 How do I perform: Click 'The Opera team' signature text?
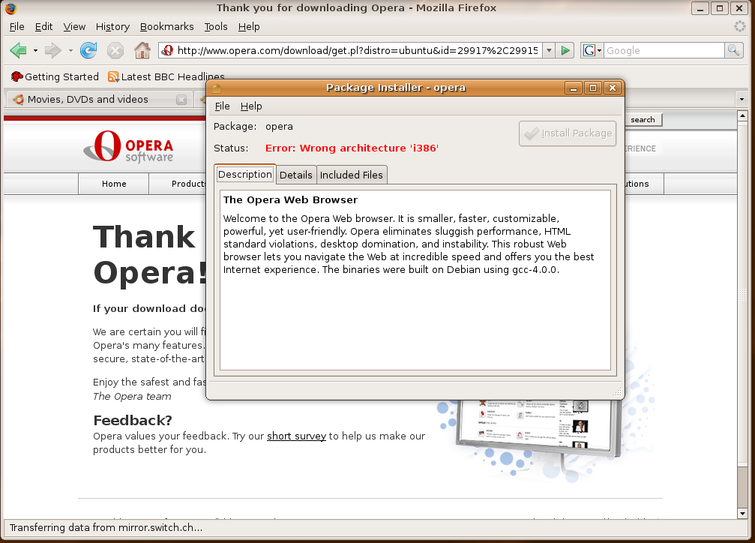pyautogui.click(x=132, y=396)
